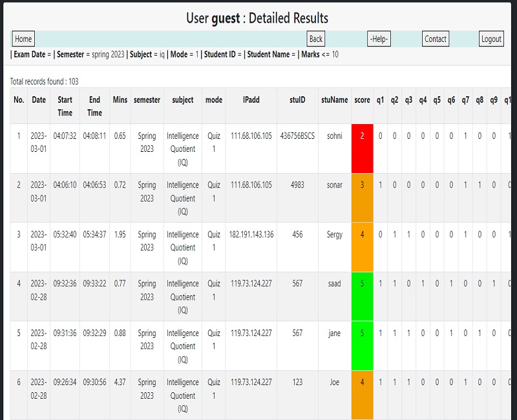Viewport: 517px width, 420px height.
Task: Click the green score cell for saad
Action: tap(362, 284)
